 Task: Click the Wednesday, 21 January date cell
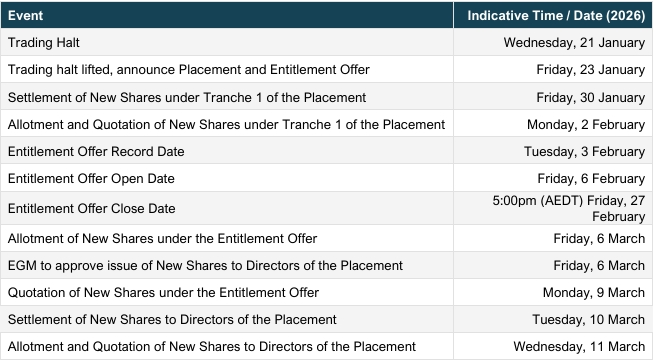553,43
